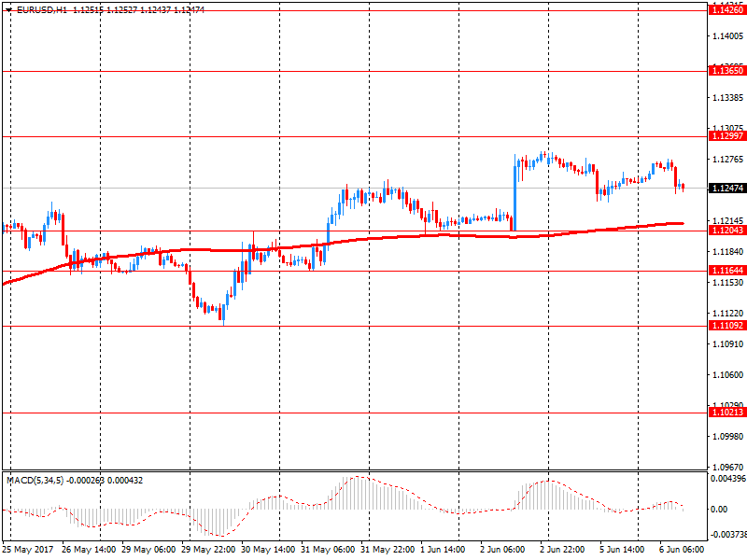This screenshot has width=747, height=560.
Task: Click the triangle icon beside EURUSD,H1
Action: [x=8, y=9]
